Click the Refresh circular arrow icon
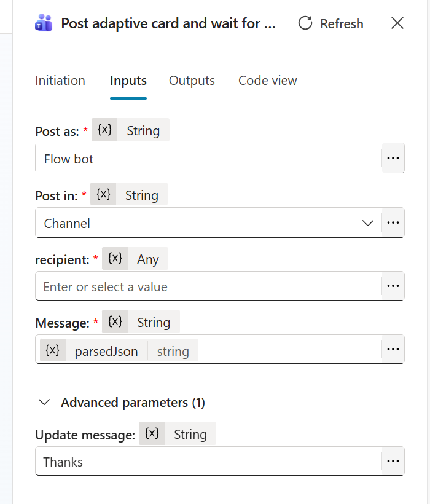 click(x=305, y=23)
